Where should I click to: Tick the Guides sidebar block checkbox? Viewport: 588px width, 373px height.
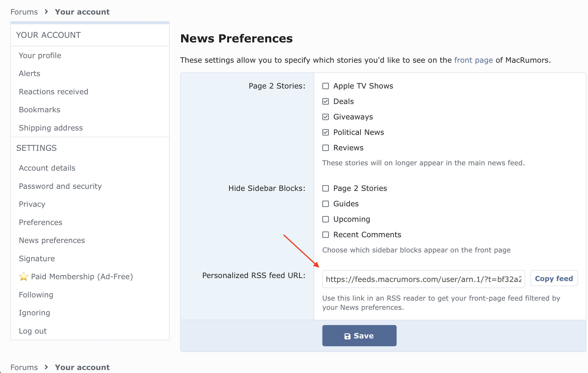pyautogui.click(x=326, y=204)
